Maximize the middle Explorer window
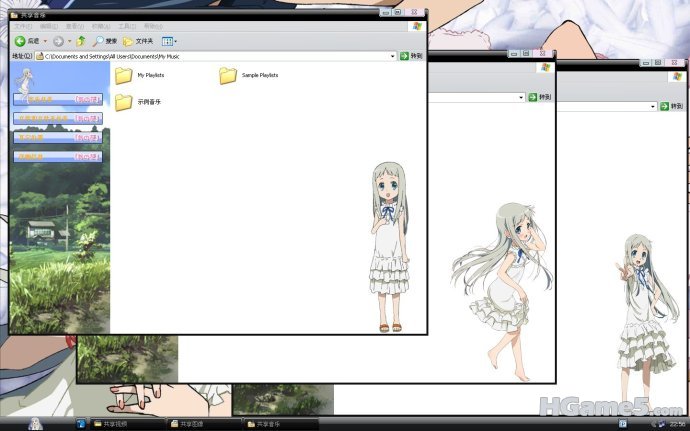Screen dimensions: 690x431 click(x=526, y=53)
